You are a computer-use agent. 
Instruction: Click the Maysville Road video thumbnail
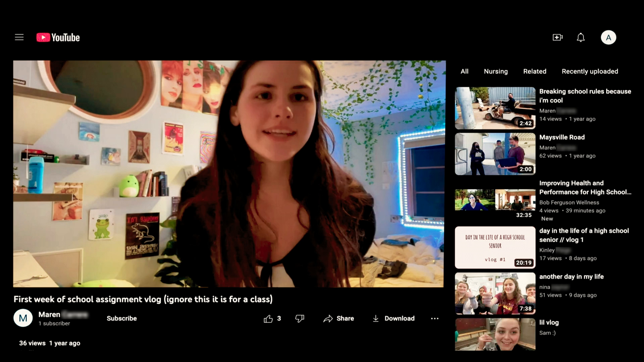pyautogui.click(x=495, y=154)
